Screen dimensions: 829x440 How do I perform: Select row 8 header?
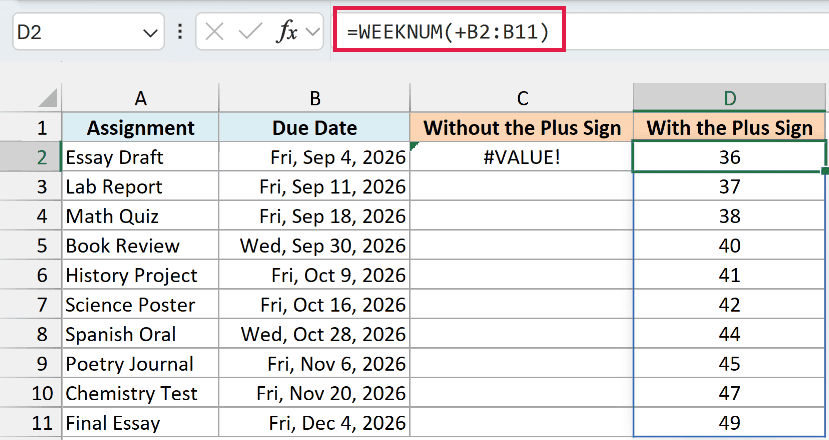click(31, 334)
